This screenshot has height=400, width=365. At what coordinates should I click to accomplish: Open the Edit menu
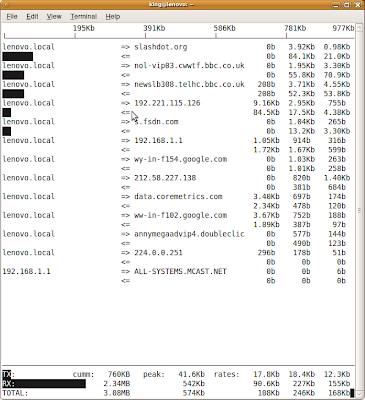pyautogui.click(x=32, y=16)
